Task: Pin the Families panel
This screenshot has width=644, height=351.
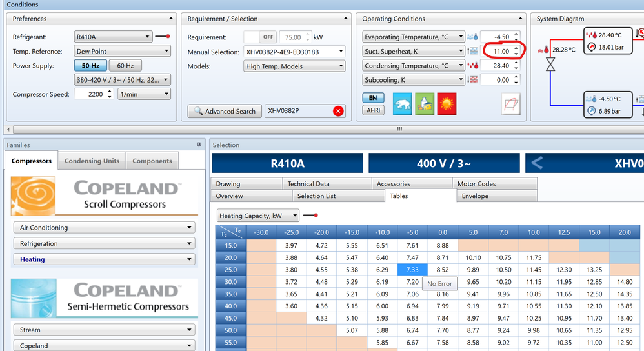Action: (x=199, y=145)
